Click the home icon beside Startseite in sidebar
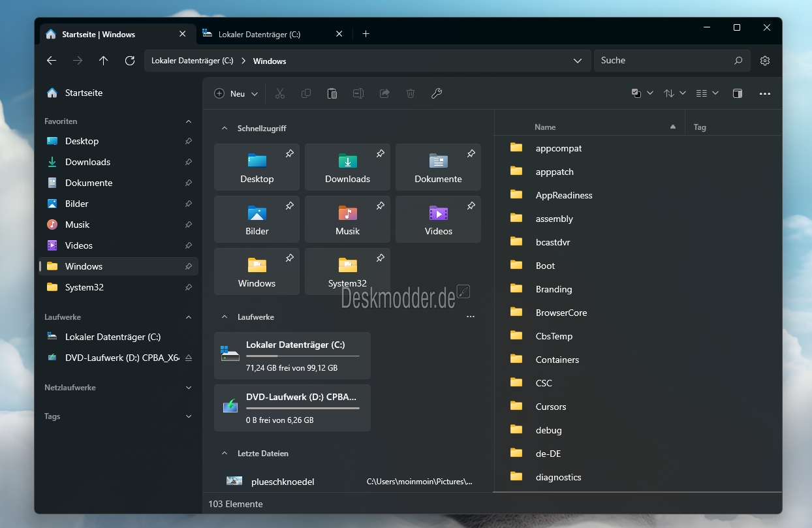812x528 pixels. 52,93
